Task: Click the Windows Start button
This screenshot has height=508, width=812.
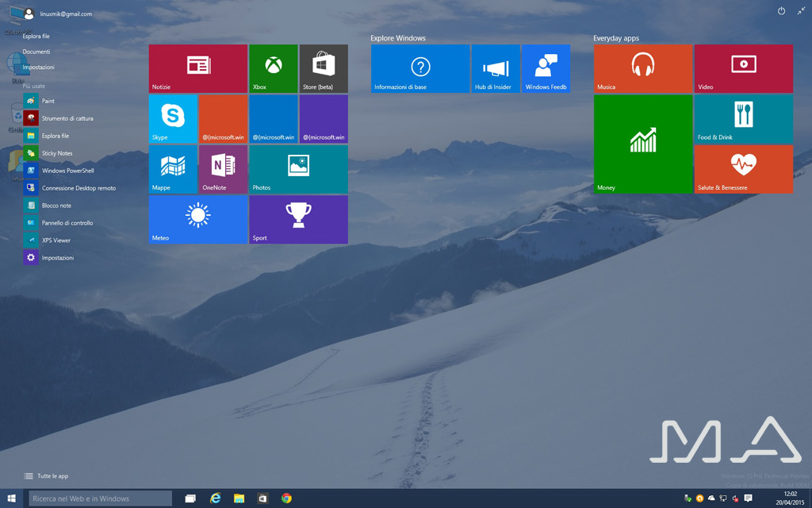Action: pyautogui.click(x=11, y=498)
